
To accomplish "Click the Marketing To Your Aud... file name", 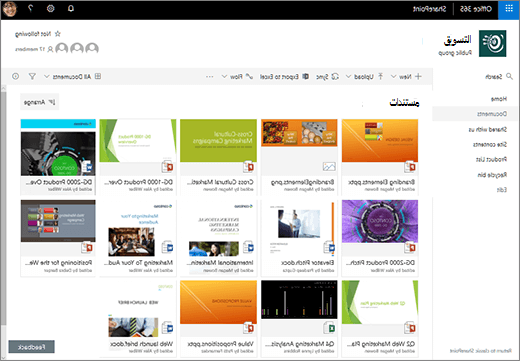I will [139, 263].
